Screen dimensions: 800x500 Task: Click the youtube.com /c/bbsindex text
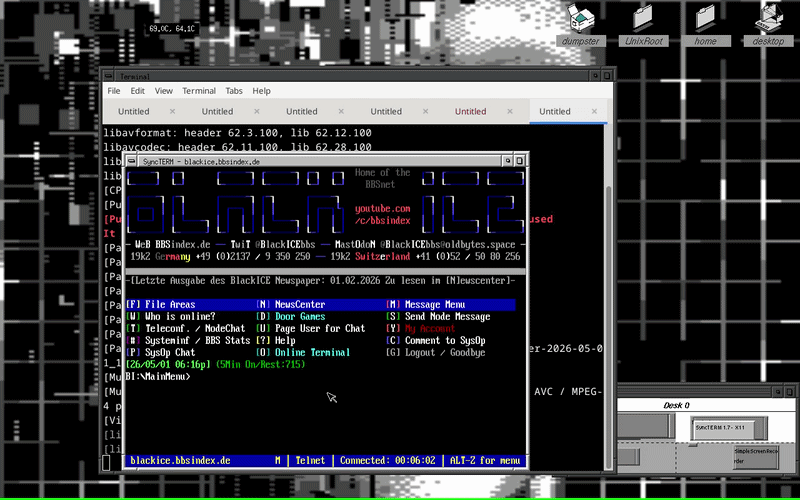tap(383, 215)
